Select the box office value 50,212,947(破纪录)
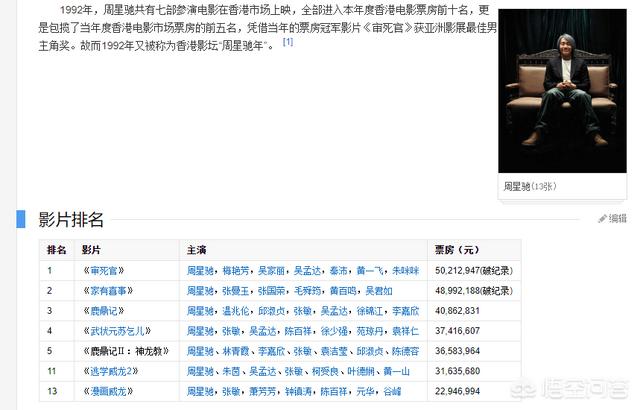This screenshot has width=640, height=410. pyautogui.click(x=474, y=271)
